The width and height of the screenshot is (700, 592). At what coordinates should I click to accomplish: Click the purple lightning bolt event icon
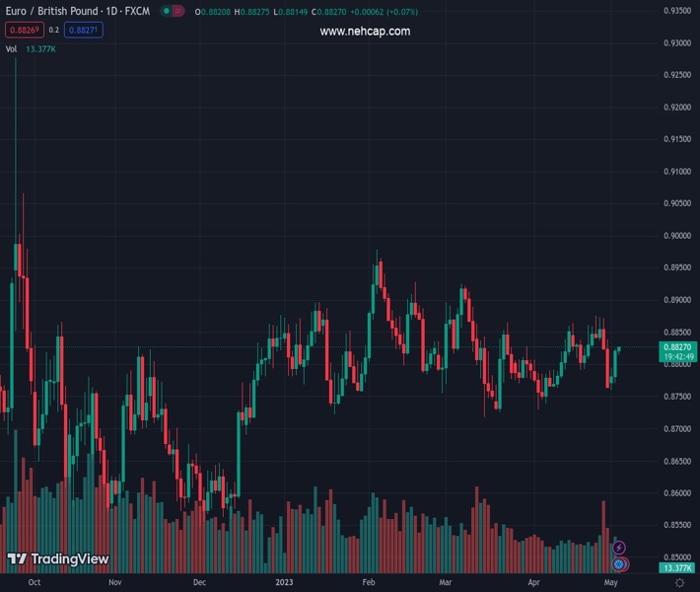pos(619,548)
